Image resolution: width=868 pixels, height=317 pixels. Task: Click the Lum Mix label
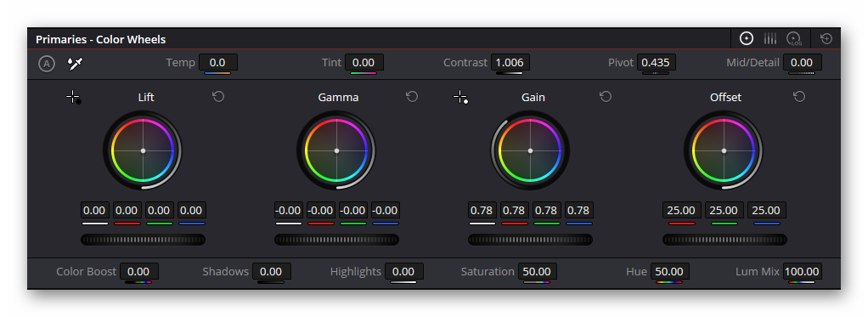click(x=758, y=272)
